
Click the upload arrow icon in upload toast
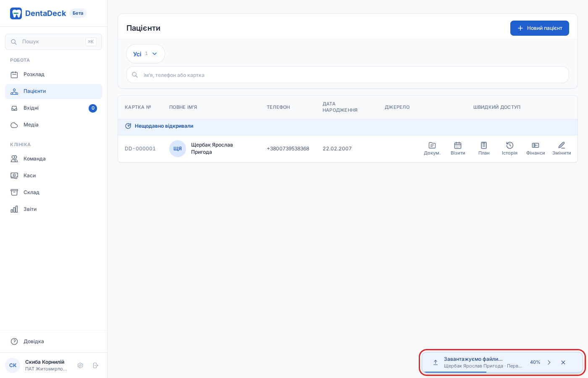coord(436,362)
